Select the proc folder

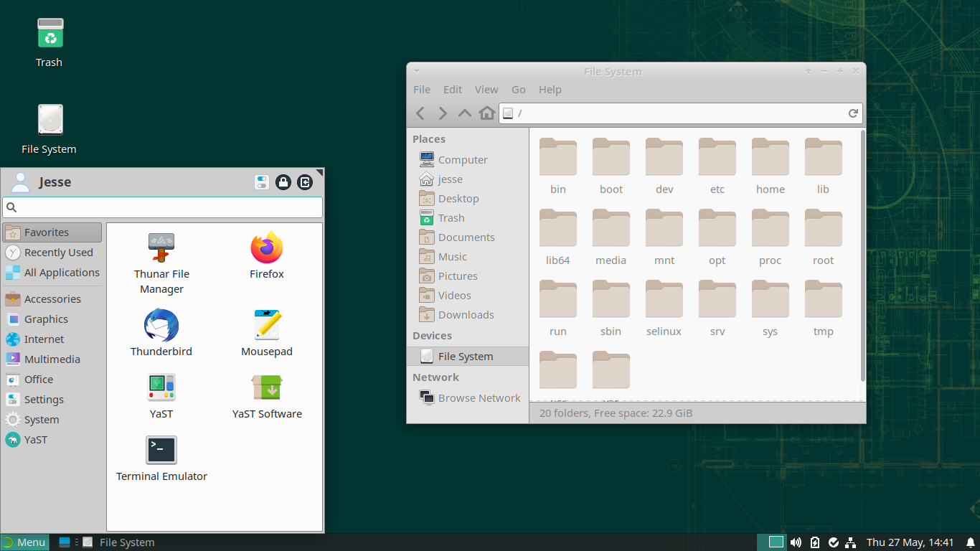tap(771, 237)
